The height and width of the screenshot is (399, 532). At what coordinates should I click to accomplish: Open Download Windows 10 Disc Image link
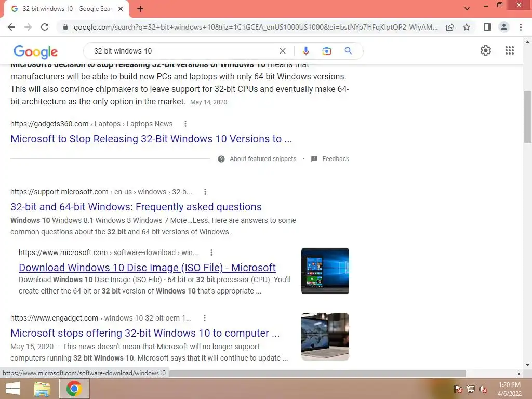point(147,268)
